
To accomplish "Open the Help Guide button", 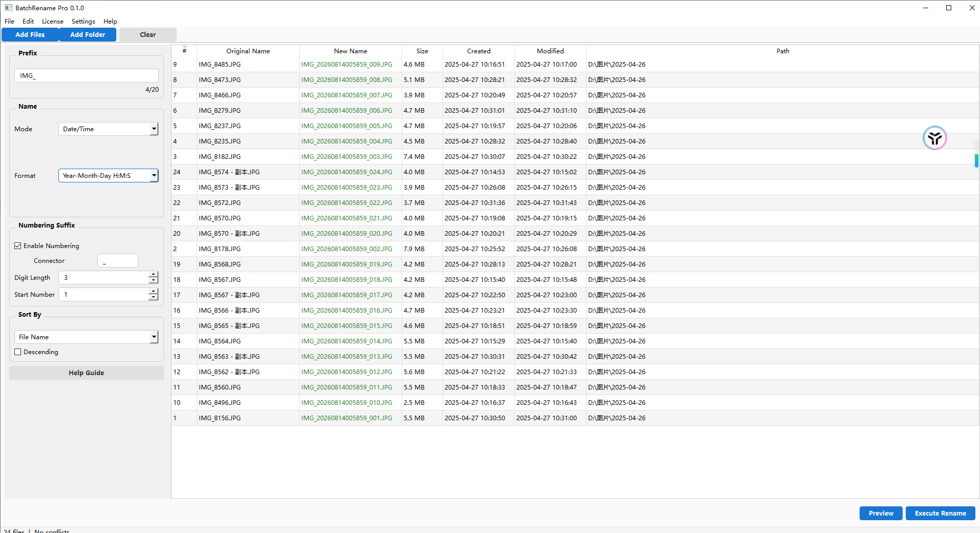I will click(87, 373).
